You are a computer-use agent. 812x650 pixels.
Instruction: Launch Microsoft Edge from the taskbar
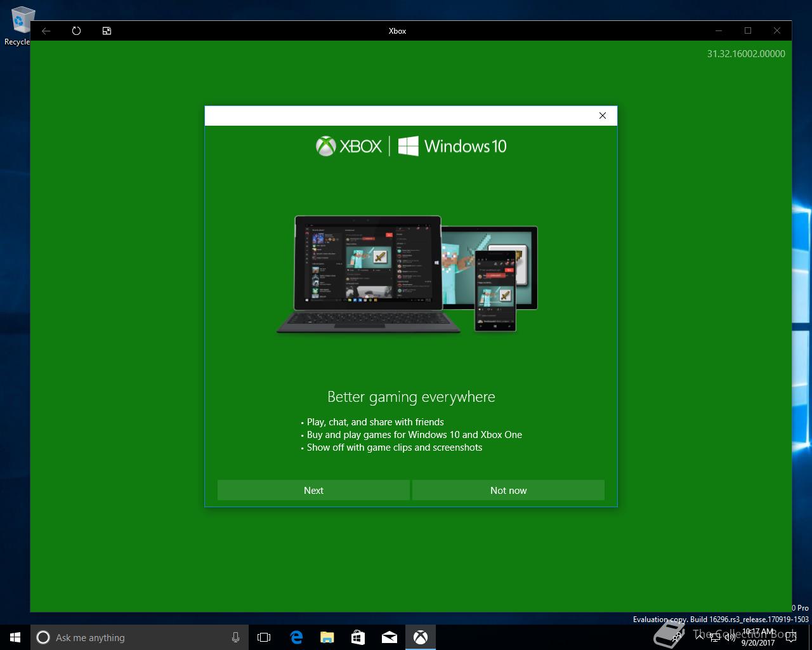pyautogui.click(x=296, y=637)
